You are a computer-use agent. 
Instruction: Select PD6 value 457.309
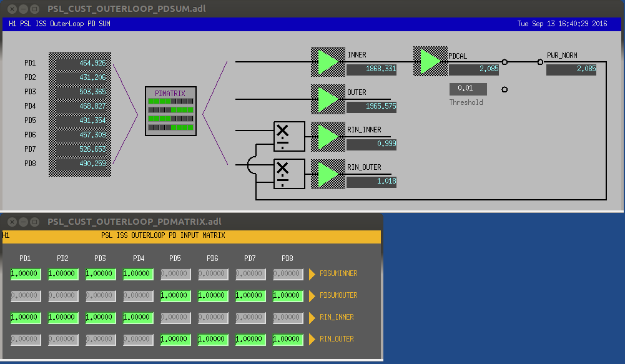82,135
